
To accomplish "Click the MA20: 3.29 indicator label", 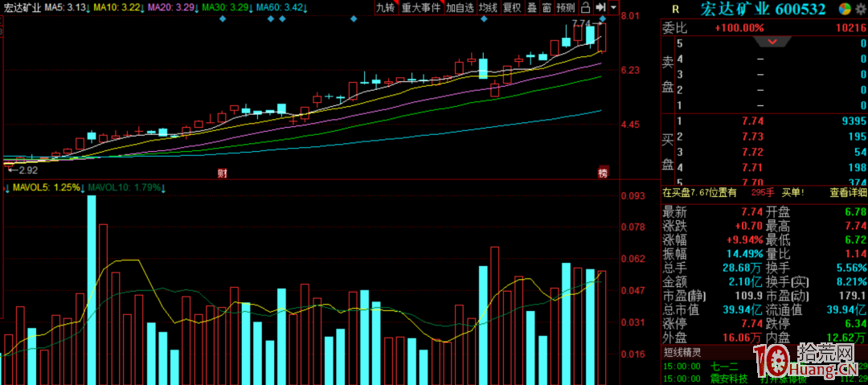I will click(x=174, y=8).
